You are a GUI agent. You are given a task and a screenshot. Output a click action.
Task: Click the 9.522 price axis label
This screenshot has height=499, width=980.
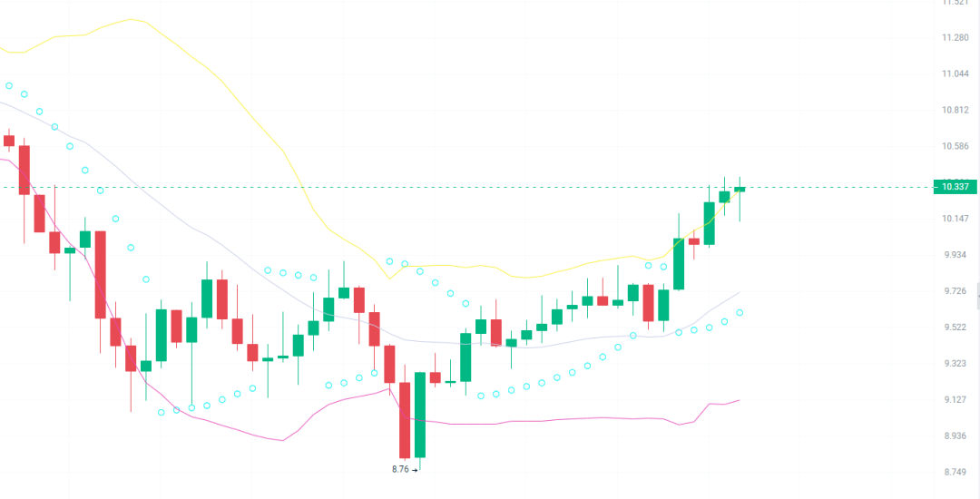coord(955,328)
